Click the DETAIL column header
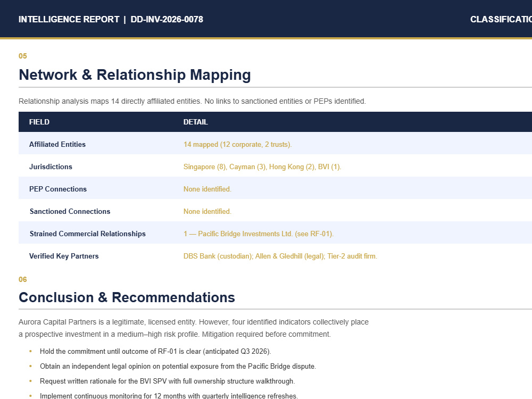This screenshot has width=532, height=399. pyautogui.click(x=195, y=122)
